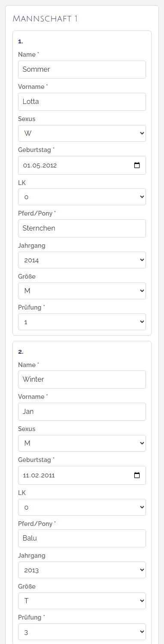Screen dimensions: 164x644
Task: Open LK dropdown for rider 2
Action: pos(82,507)
